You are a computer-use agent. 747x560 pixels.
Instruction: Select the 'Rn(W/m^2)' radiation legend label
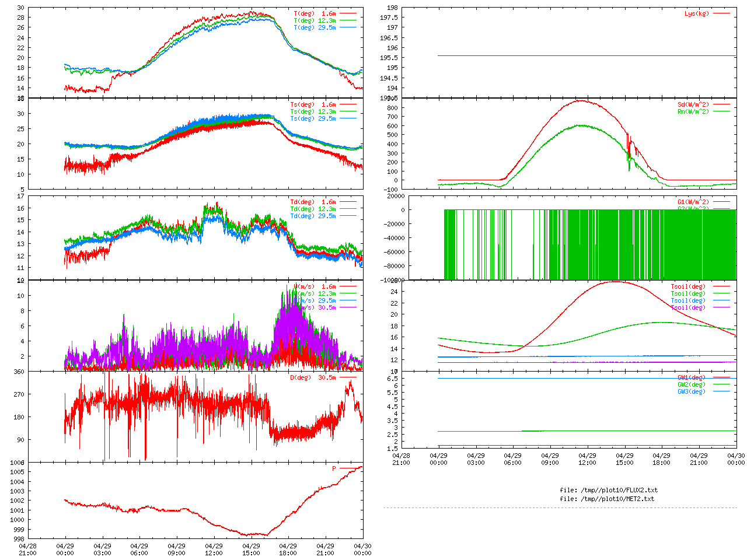tap(693, 112)
